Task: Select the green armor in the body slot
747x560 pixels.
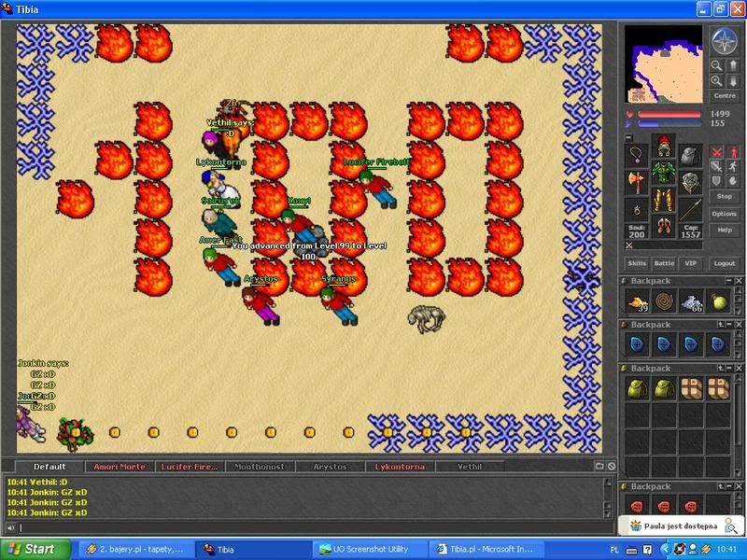Action: coord(664,172)
